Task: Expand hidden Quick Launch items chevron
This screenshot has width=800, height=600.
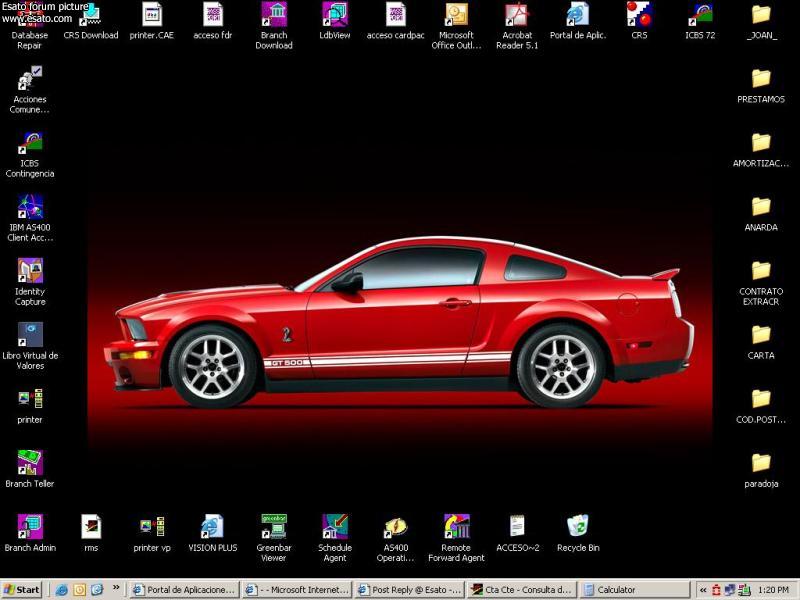Action: point(116,587)
